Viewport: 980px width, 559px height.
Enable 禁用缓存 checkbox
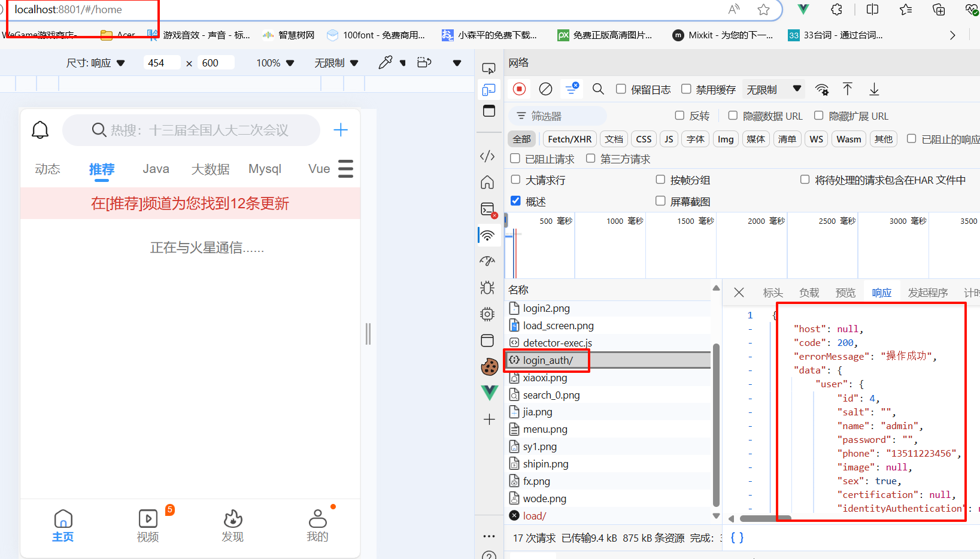click(x=686, y=89)
